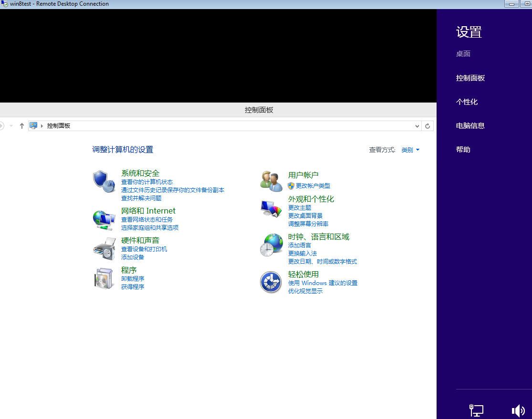532x419 pixels.
Task: Click the 控制面板 window title text
Action: [x=259, y=110]
